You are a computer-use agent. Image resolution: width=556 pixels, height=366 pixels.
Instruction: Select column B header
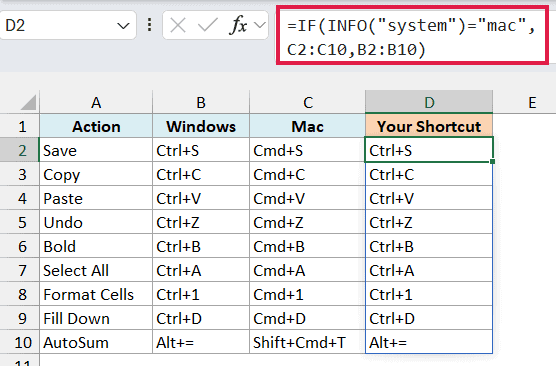(201, 102)
